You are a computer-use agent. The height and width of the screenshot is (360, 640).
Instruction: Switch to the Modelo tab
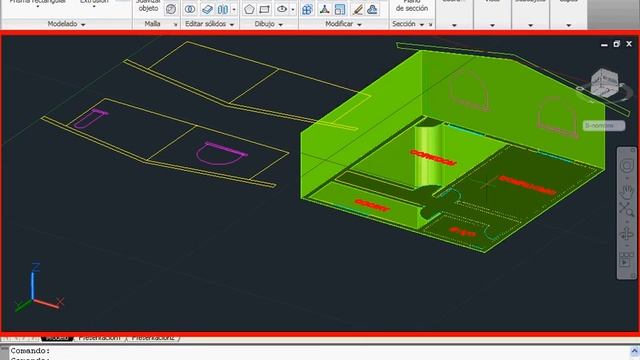tap(57, 338)
